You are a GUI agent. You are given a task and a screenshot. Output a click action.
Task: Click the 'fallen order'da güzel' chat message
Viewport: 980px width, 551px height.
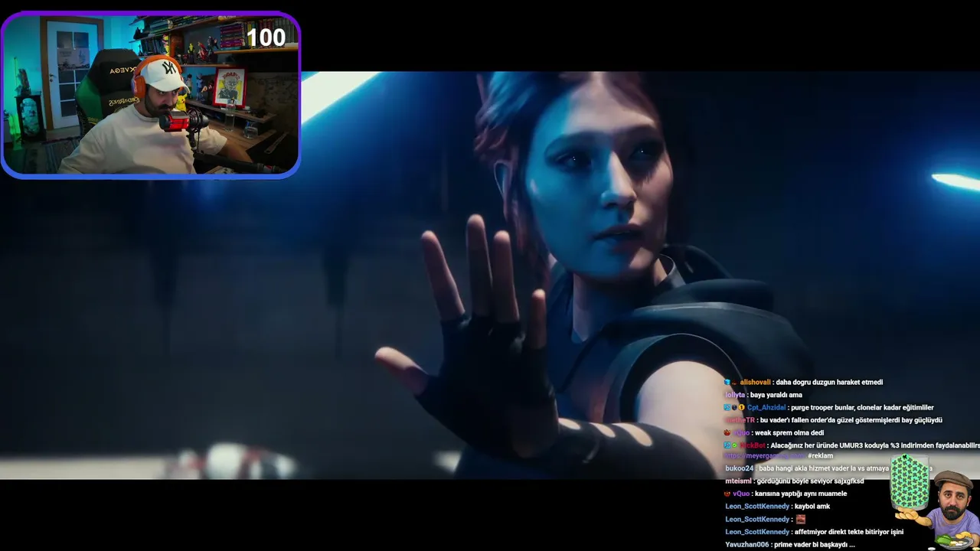tap(851, 420)
